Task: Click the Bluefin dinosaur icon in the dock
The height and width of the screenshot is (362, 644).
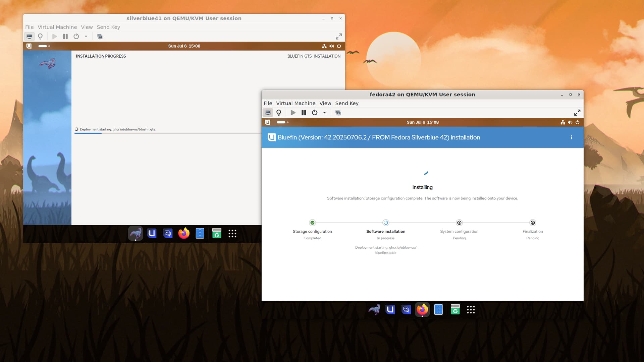Action: pyautogui.click(x=374, y=309)
